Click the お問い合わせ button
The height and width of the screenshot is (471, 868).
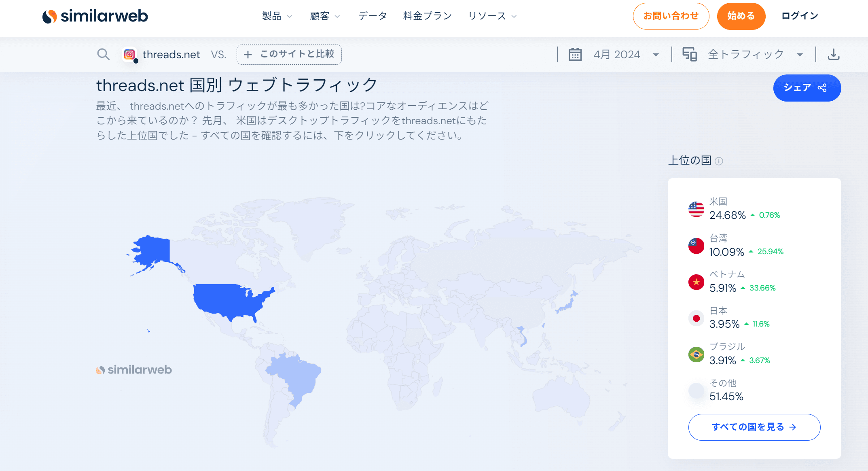pyautogui.click(x=671, y=16)
